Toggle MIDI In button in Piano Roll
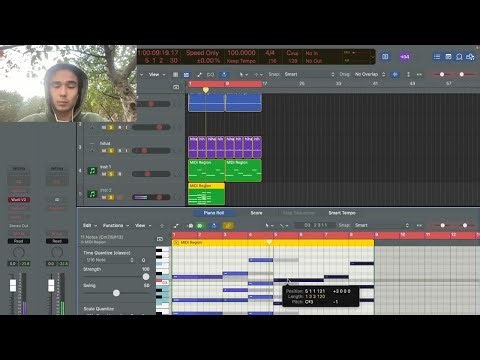This screenshot has height=360, width=480. tap(190, 226)
